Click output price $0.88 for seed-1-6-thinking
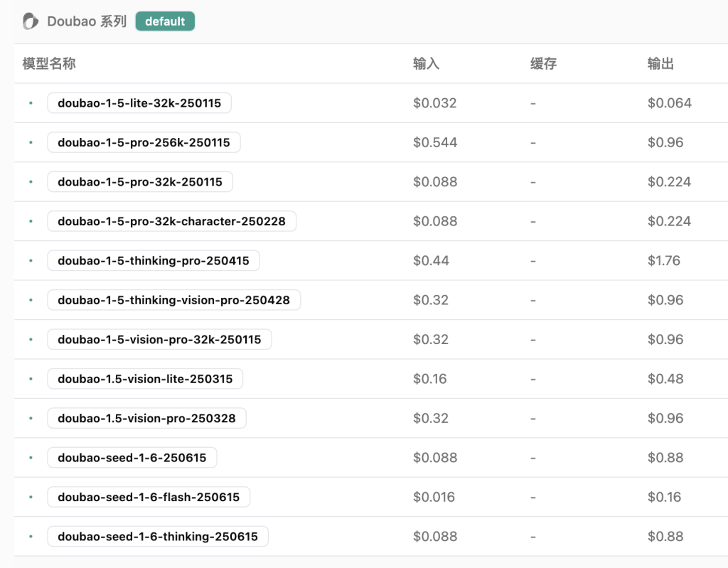Viewport: 728px width, 568px height. click(665, 537)
